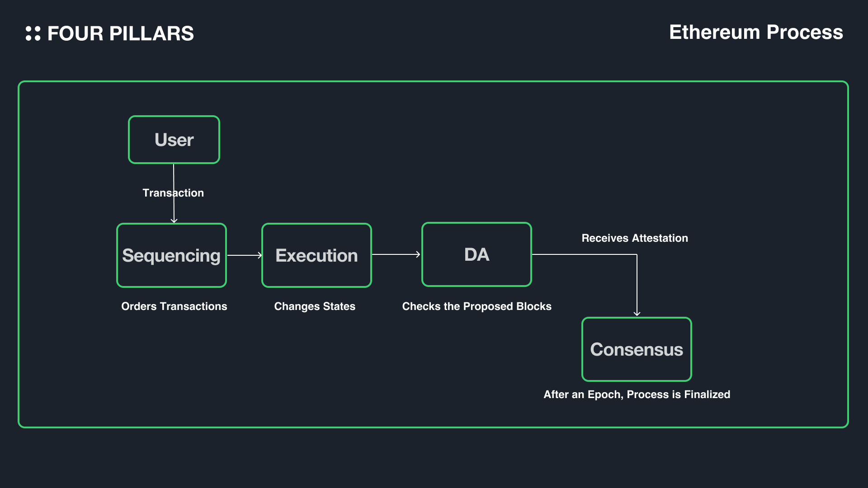The height and width of the screenshot is (488, 868).
Task: Click the Transaction label
Action: pos(173,193)
